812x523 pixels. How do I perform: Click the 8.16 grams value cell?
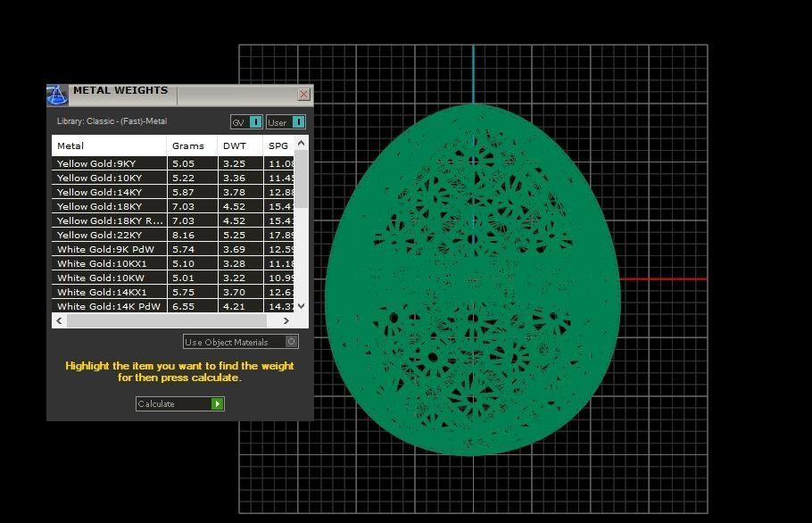pos(192,235)
